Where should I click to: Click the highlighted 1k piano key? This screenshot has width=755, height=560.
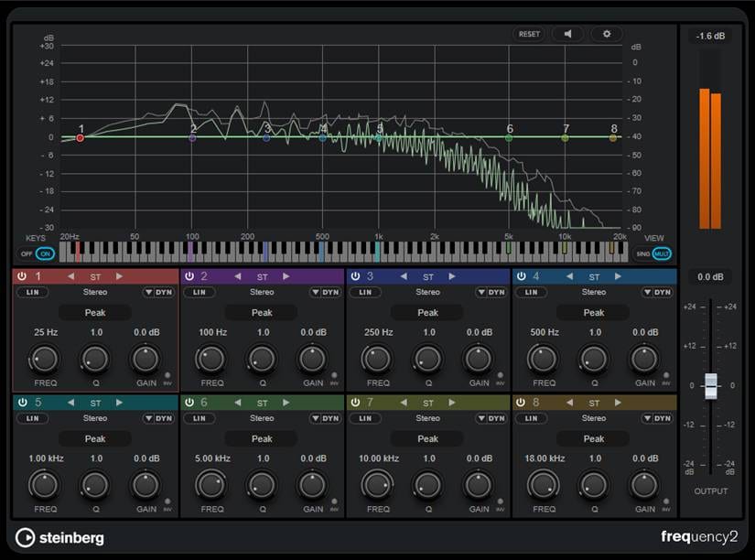(377, 252)
